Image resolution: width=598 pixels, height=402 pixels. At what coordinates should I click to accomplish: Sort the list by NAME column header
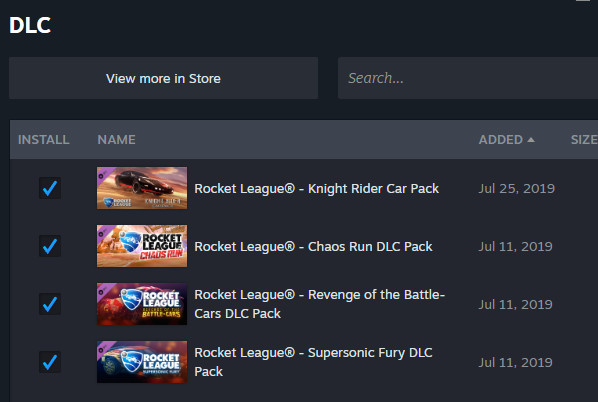point(116,140)
